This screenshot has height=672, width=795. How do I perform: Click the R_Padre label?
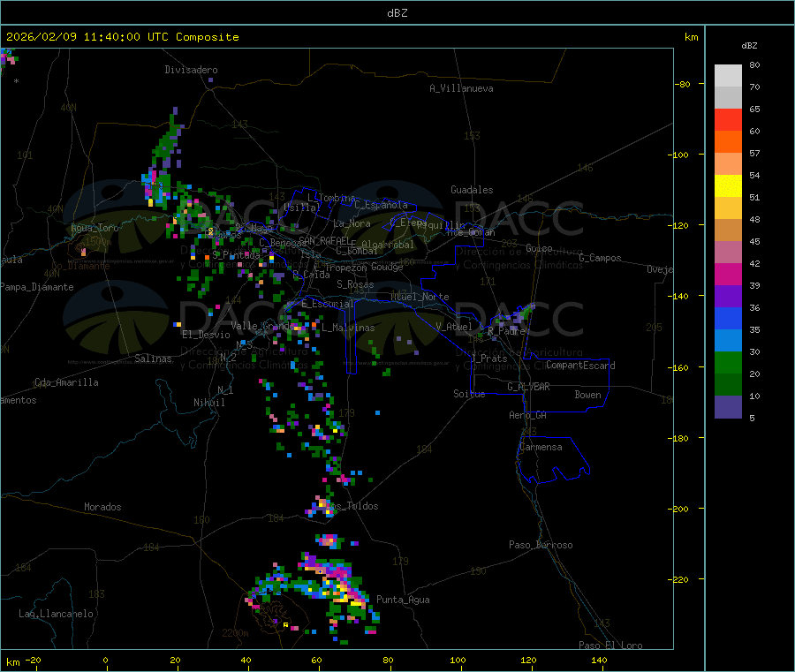click(x=506, y=331)
